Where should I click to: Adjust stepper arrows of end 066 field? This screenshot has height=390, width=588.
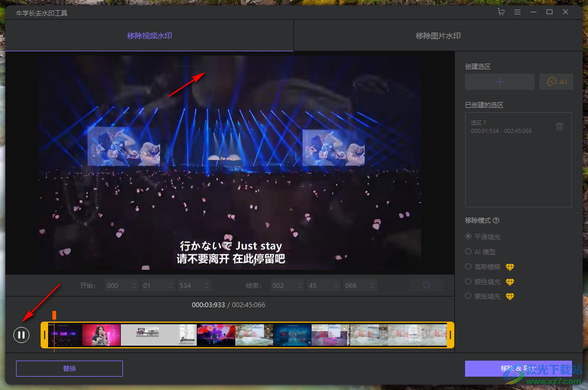[373, 285]
